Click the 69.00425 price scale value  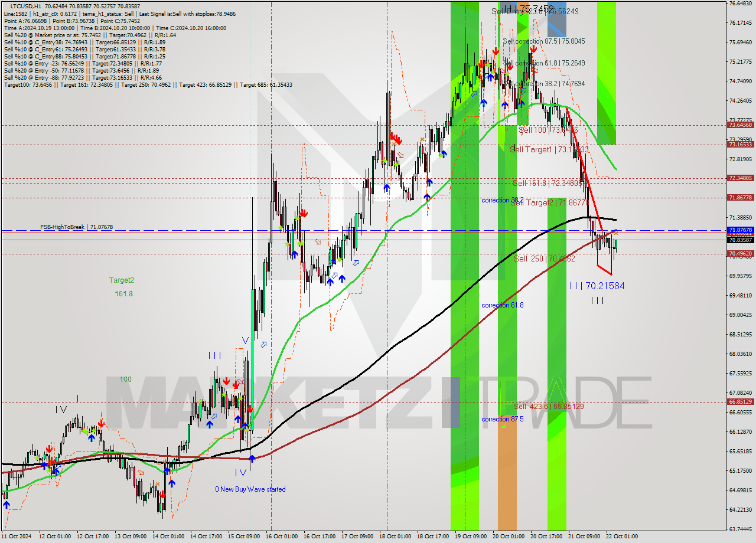(x=740, y=315)
